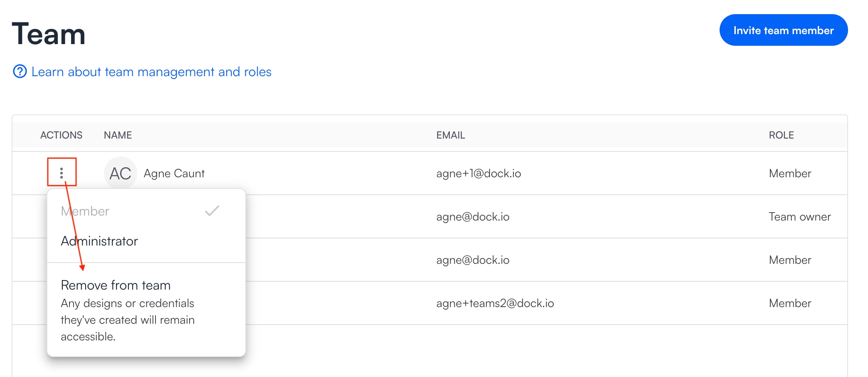Click Member role in Agne Caunt's row

click(790, 174)
